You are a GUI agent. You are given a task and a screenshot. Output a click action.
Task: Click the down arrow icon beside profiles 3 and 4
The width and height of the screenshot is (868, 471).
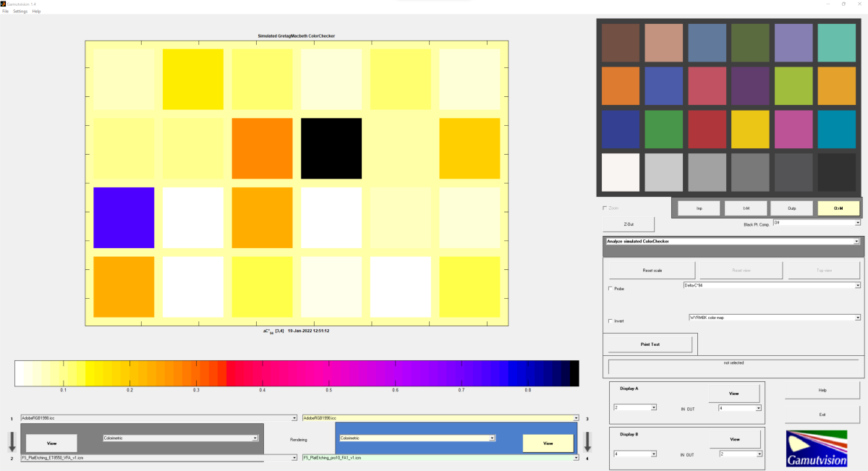pos(588,441)
